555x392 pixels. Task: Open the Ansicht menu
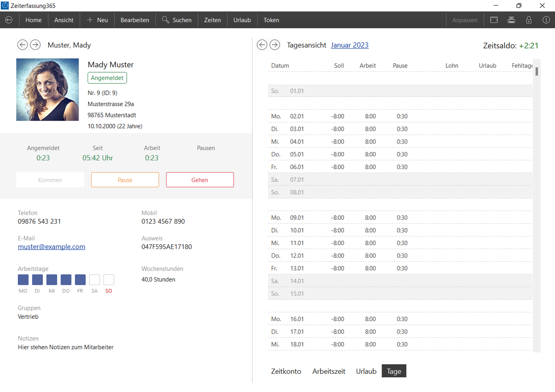tap(64, 20)
